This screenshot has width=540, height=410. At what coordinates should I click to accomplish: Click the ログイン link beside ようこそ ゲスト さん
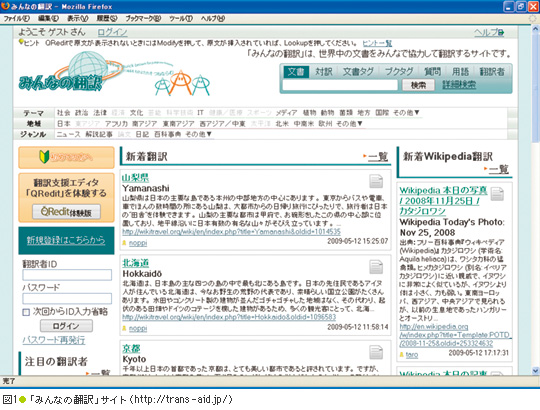click(112, 32)
